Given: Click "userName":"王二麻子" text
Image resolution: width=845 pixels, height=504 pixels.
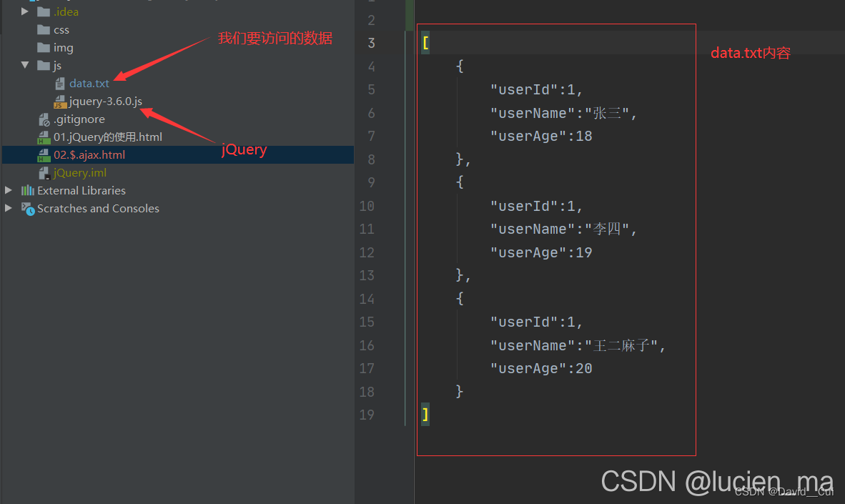Looking at the screenshot, I should [x=574, y=345].
